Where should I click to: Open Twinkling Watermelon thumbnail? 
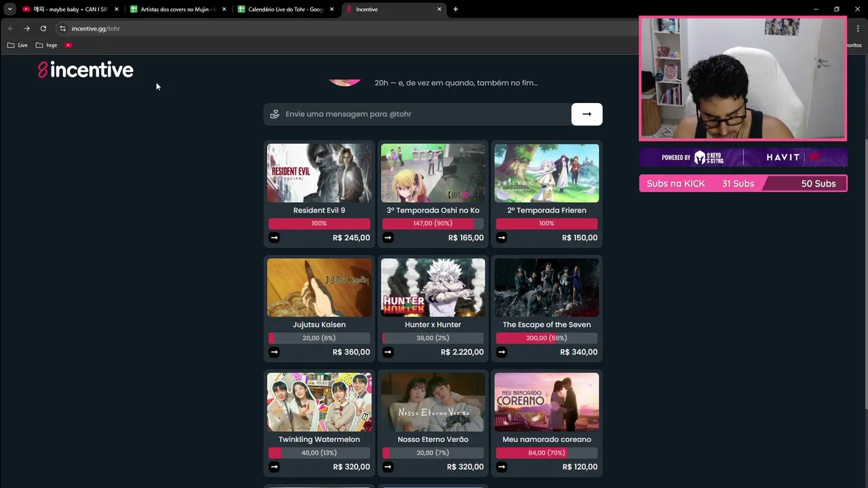(319, 402)
